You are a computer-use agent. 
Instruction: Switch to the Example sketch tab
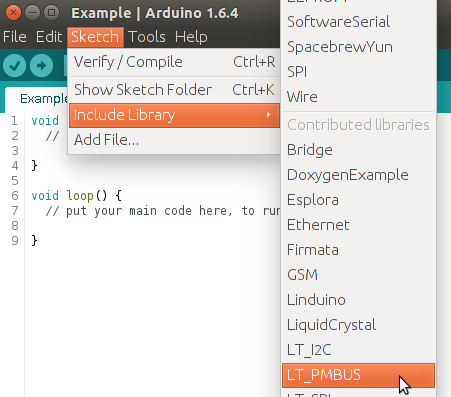(37, 99)
